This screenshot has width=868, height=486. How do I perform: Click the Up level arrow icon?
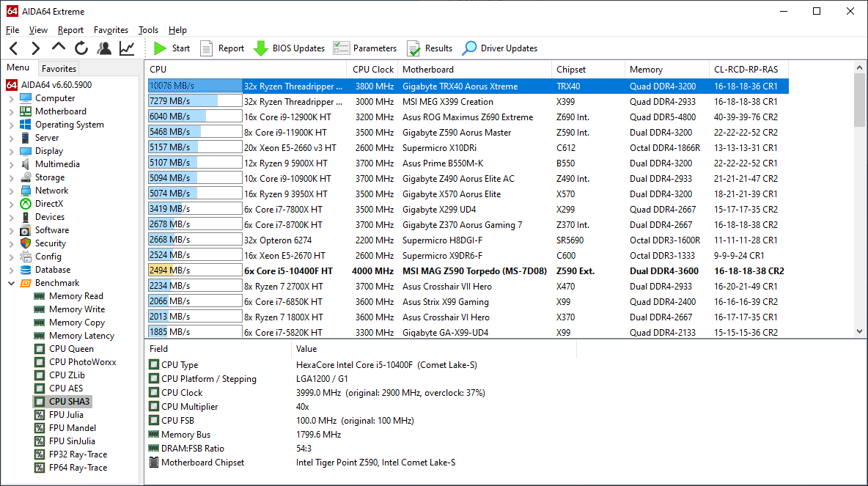(59, 48)
